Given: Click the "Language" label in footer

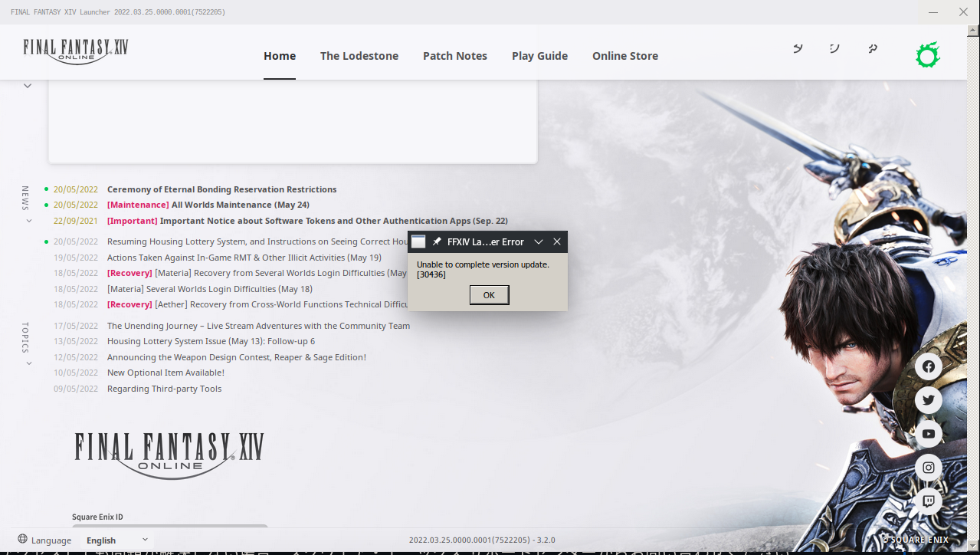Looking at the screenshot, I should (51, 540).
